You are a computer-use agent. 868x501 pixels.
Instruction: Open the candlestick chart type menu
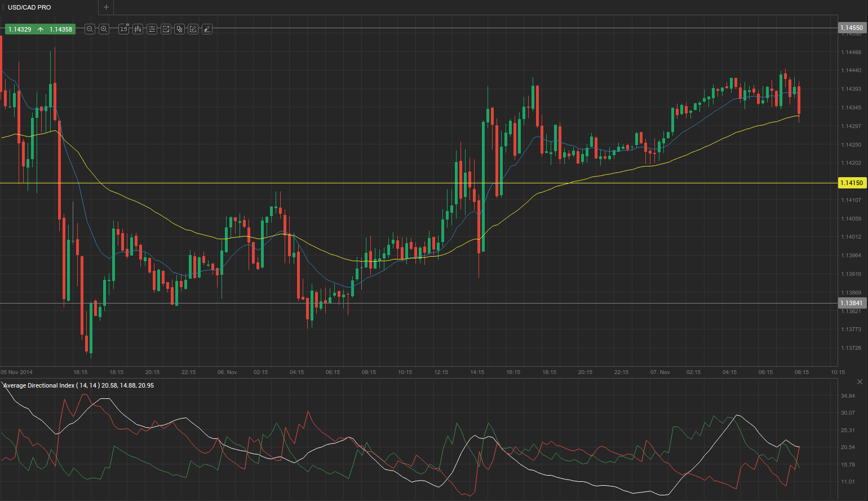pyautogui.click(x=138, y=29)
